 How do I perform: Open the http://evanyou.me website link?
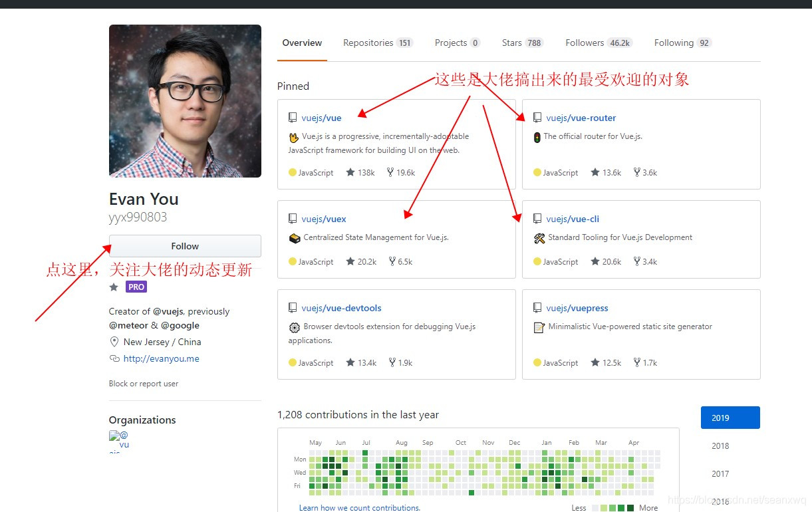coord(162,358)
